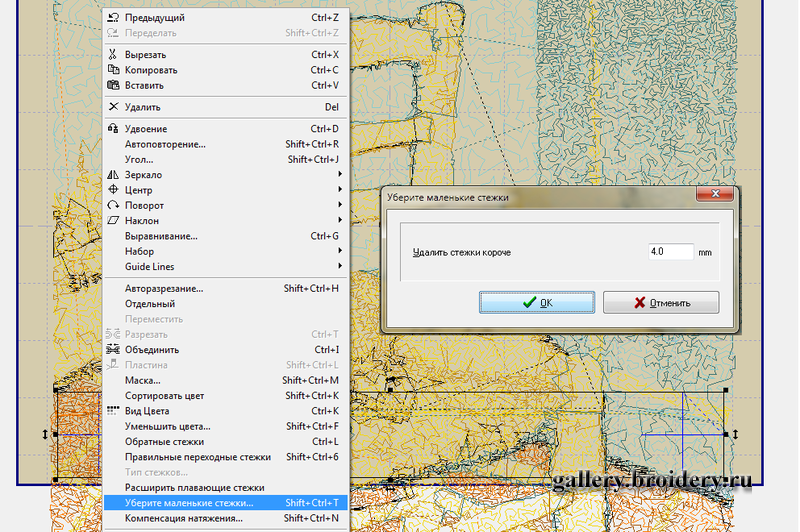This screenshot has width=800, height=532.
Task: Click the join icon beside Объединить
Action: 113,350
